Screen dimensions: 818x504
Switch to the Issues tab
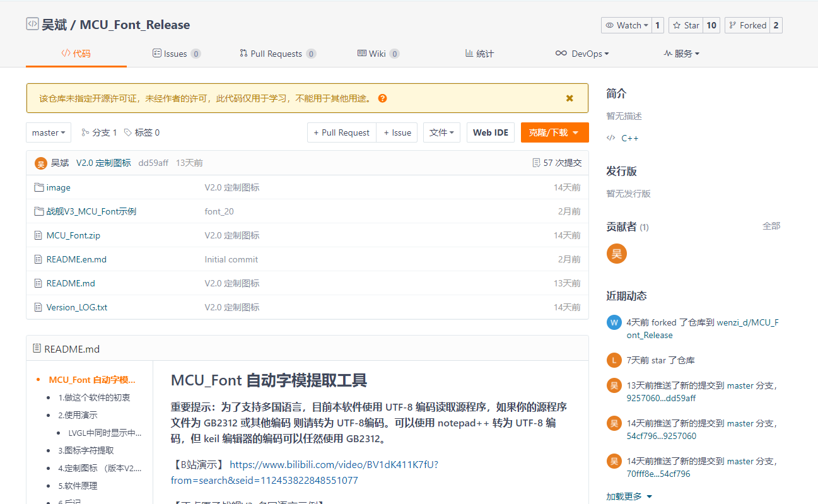tap(177, 54)
